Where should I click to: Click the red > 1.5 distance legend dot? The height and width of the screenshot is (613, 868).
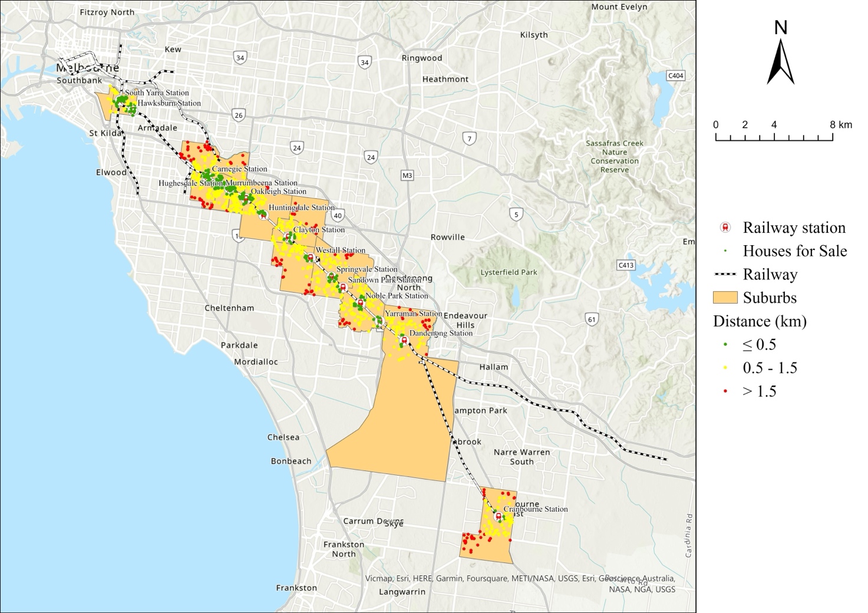click(725, 391)
